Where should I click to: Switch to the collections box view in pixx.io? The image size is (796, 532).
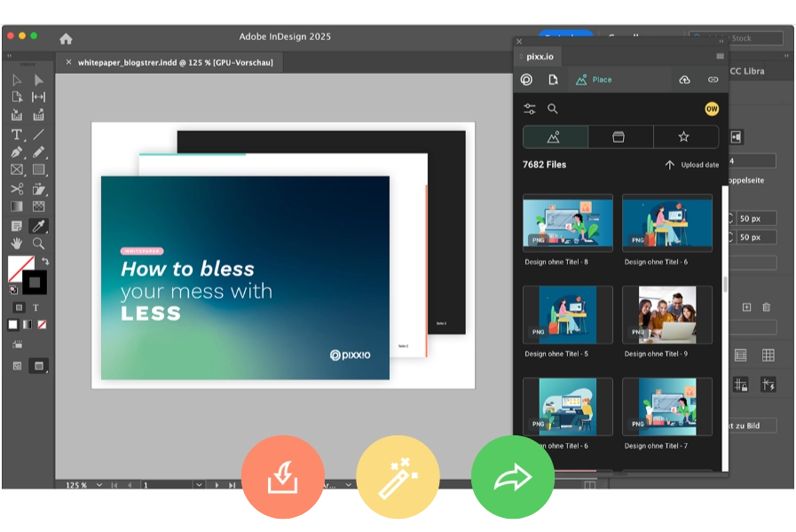[x=619, y=137]
